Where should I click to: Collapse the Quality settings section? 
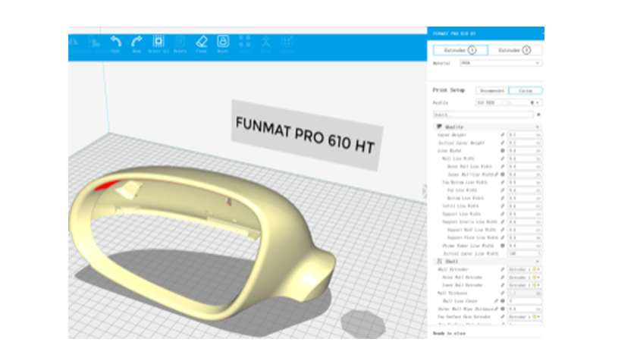(537, 127)
